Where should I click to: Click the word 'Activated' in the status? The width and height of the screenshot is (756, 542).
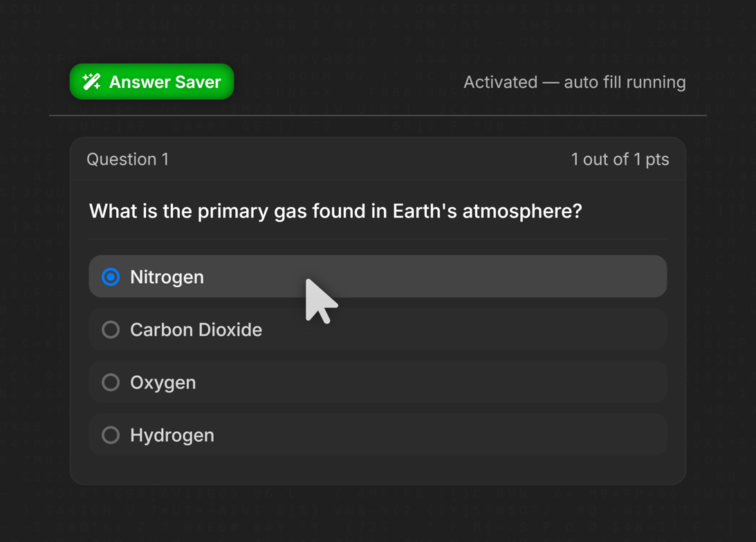coord(500,82)
